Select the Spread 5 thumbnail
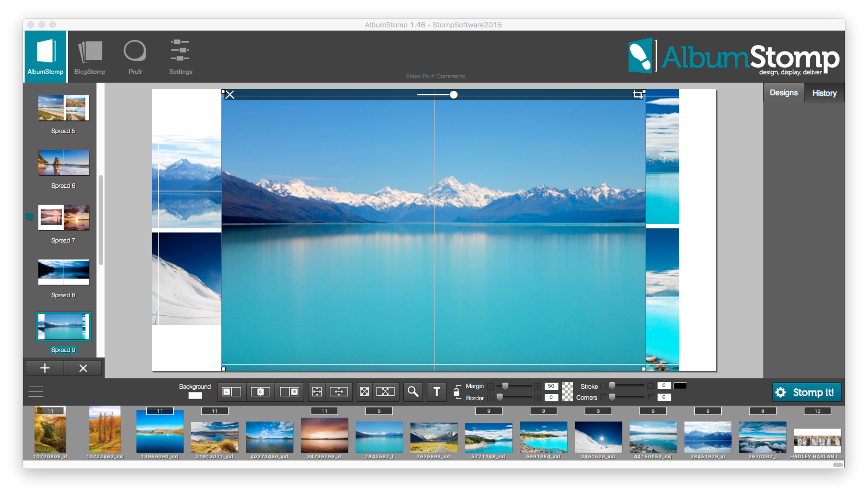Screen dimensions: 868x496 pos(64,108)
